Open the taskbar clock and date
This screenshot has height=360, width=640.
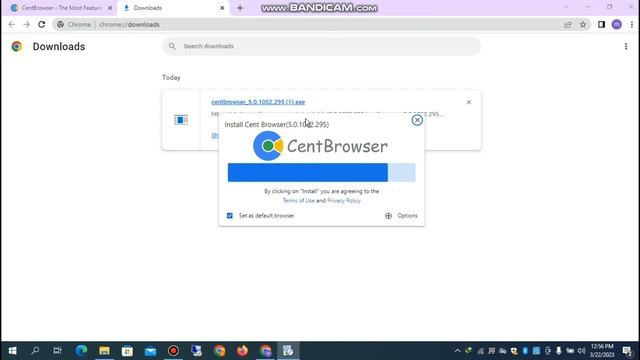[602, 351]
